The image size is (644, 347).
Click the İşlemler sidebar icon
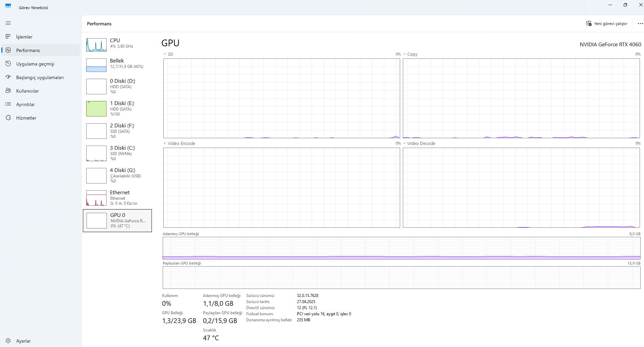pos(8,36)
